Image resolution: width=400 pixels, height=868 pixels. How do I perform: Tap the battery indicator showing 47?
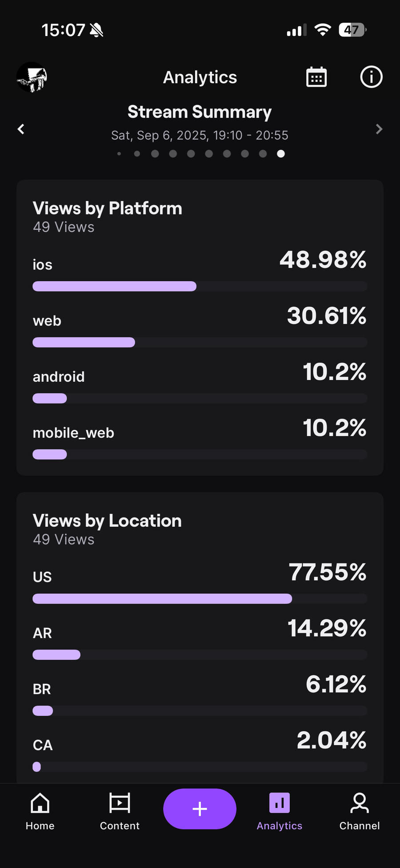pyautogui.click(x=352, y=30)
